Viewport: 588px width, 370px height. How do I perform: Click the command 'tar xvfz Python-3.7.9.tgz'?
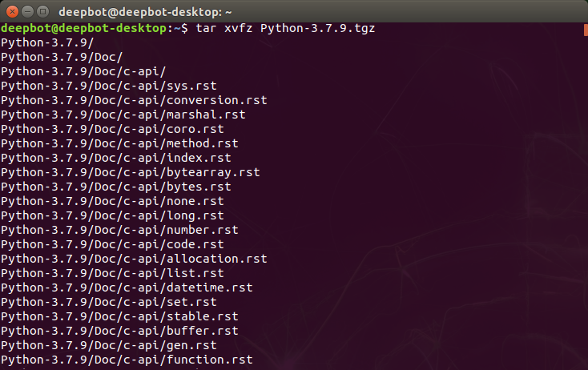point(285,29)
